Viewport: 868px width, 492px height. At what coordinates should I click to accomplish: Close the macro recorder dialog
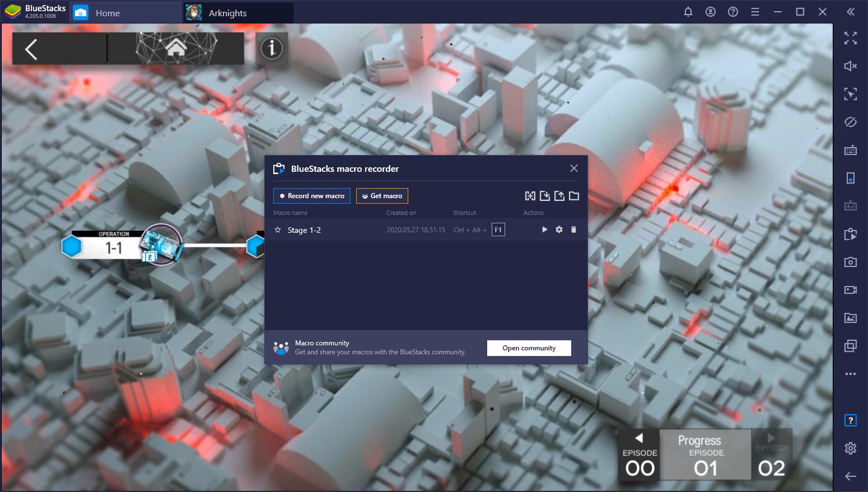[574, 168]
